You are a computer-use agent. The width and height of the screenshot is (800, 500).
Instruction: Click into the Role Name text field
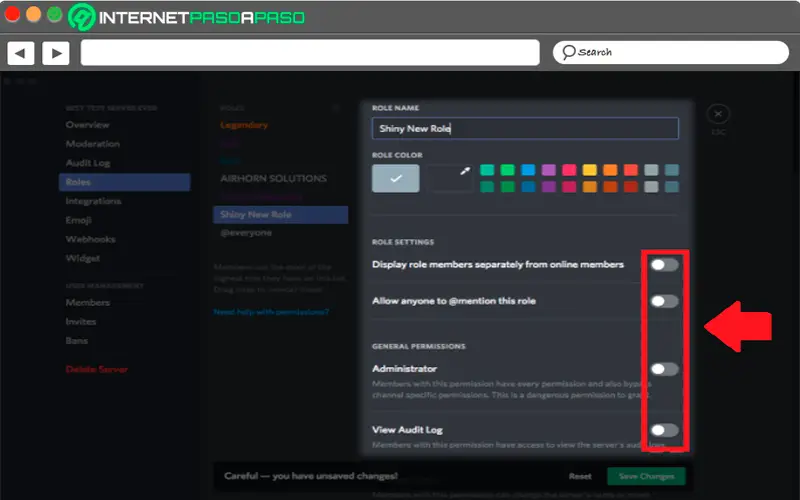tap(525, 129)
